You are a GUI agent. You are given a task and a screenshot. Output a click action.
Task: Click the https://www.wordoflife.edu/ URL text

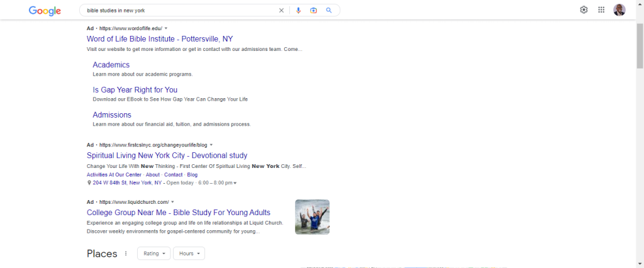point(131,28)
